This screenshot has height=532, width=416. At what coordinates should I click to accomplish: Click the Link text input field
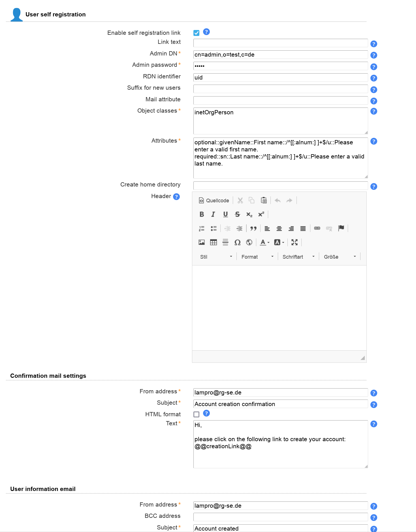click(x=280, y=43)
